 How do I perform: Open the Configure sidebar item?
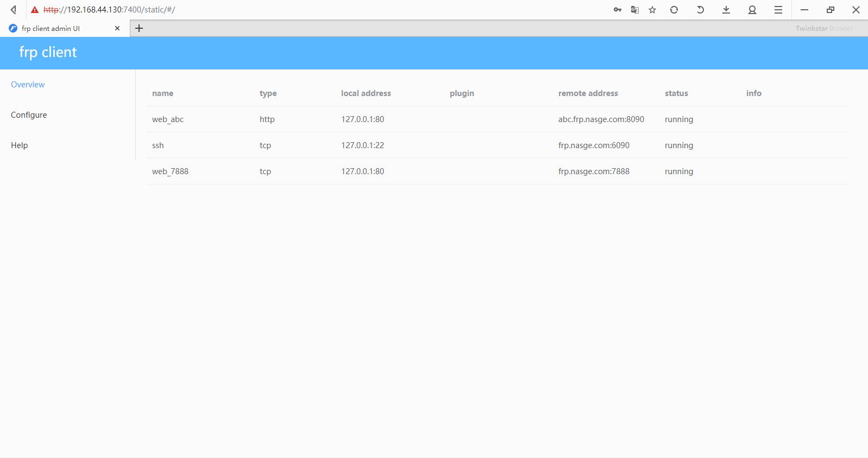tap(29, 115)
